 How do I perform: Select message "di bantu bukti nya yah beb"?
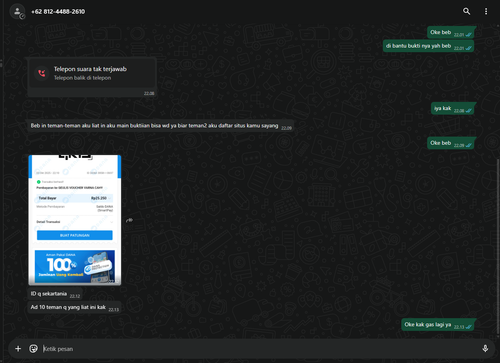coord(428,46)
